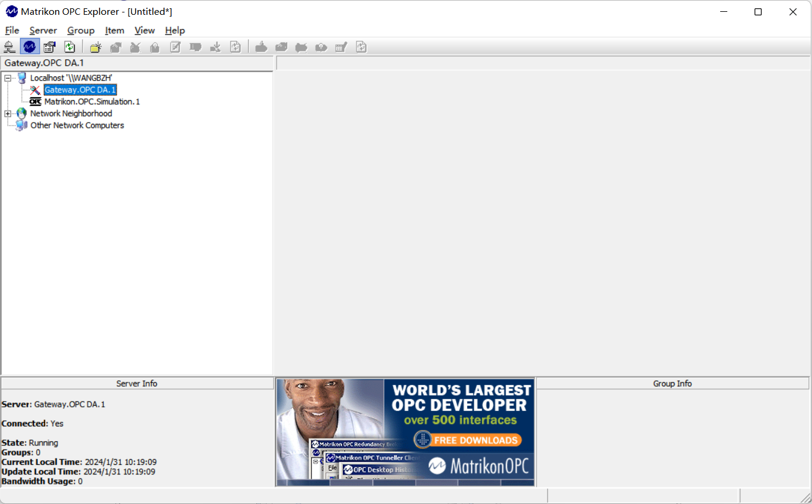Click the yellow folder add group icon
Viewport: 812px width, 504px height.
point(96,47)
